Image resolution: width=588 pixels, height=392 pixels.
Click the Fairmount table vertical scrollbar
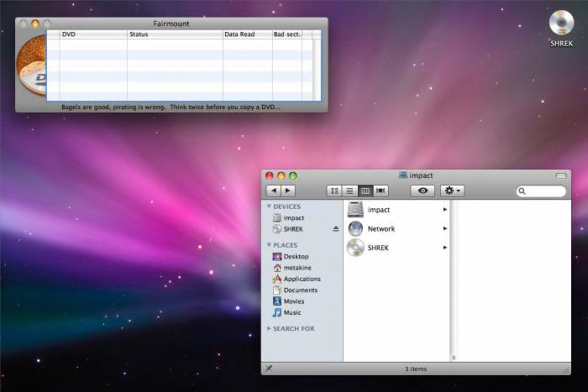[317, 69]
